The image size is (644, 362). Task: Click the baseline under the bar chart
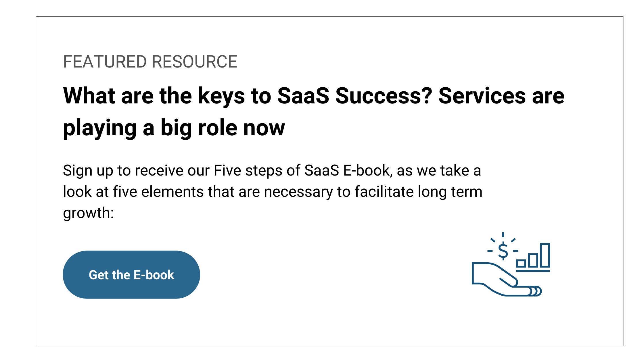[533, 271]
